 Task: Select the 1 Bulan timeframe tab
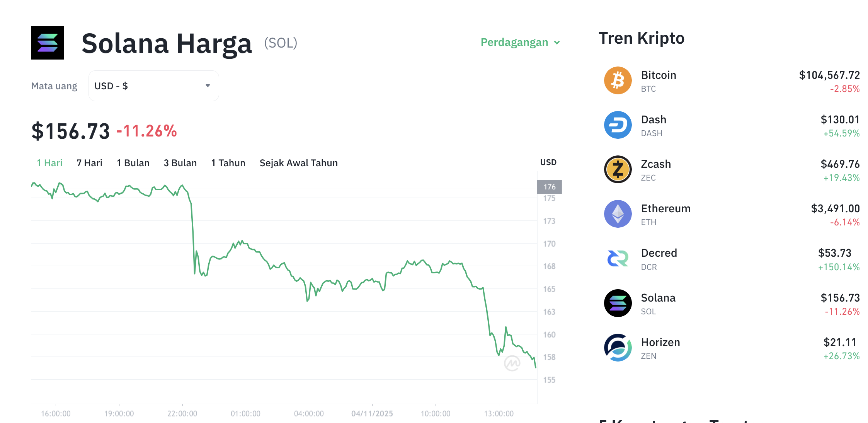[x=133, y=163]
